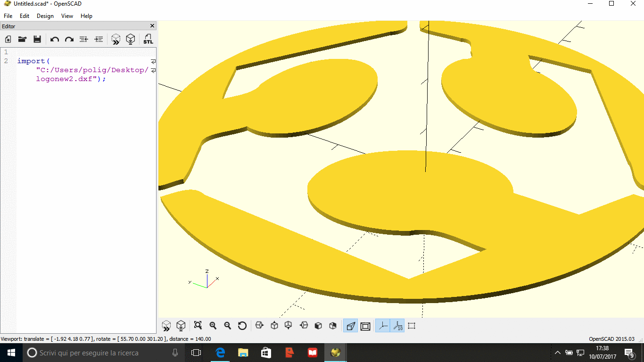The width and height of the screenshot is (644, 362).
Task: Click the battery power tray icon
Action: tap(569, 353)
